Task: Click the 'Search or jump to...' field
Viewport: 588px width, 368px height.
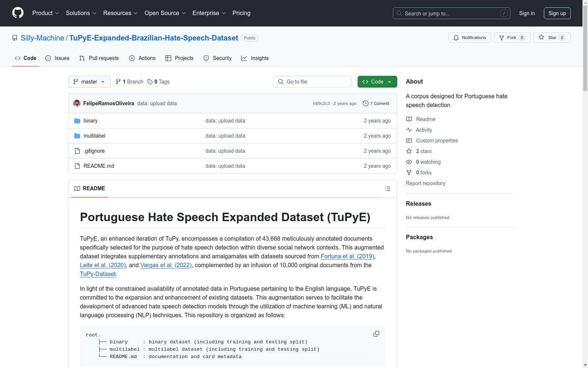Action: point(452,13)
